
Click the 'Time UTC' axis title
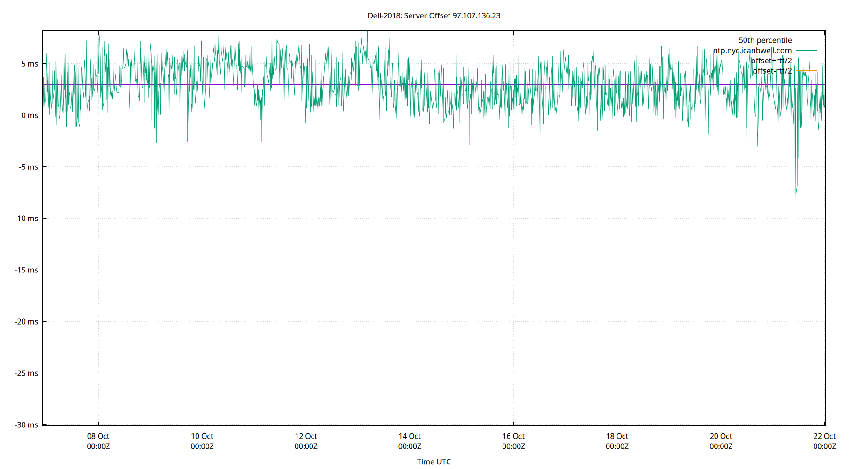tap(434, 461)
